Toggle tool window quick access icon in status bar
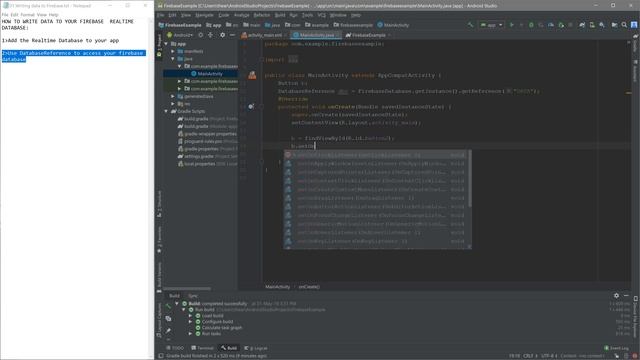This screenshot has height=360, width=640. [x=161, y=356]
